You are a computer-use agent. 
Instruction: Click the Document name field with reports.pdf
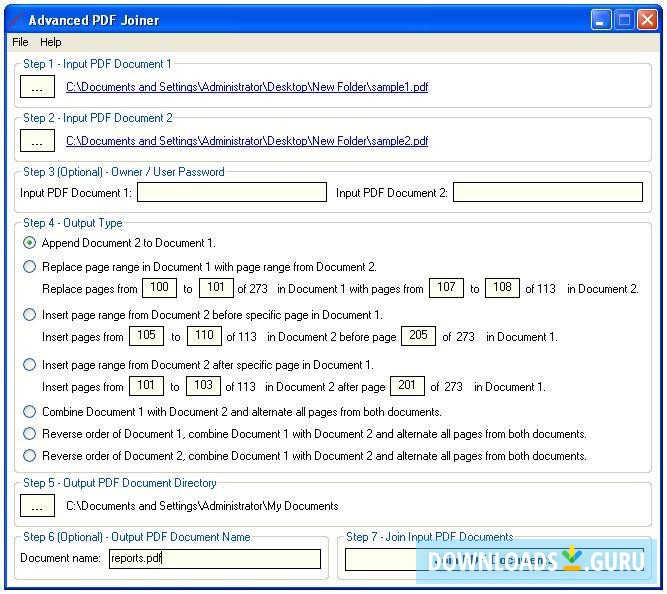tap(215, 559)
